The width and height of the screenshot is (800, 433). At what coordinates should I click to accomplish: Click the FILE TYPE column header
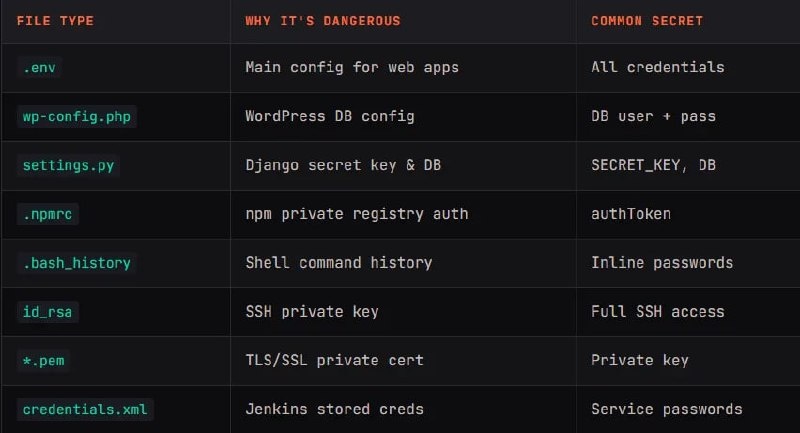click(55, 21)
